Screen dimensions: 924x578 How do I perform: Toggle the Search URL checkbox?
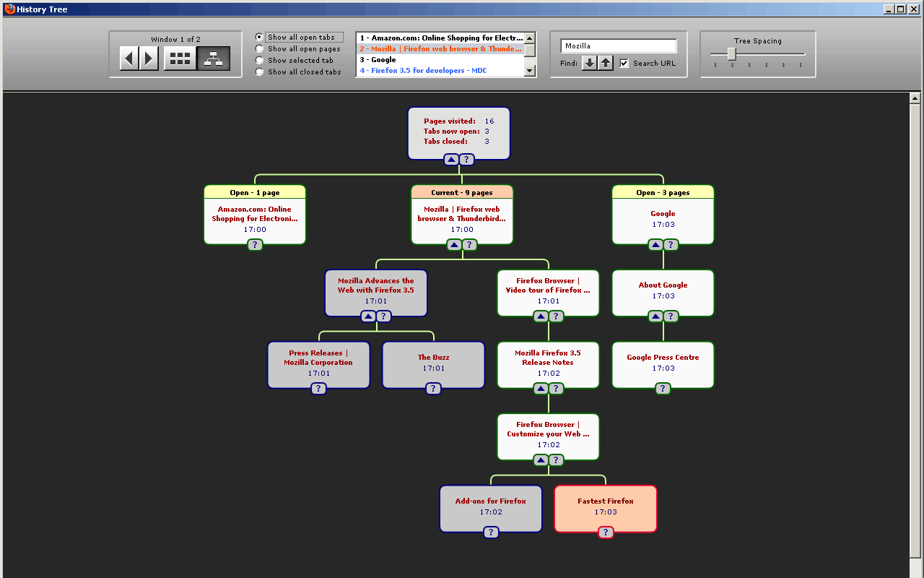pos(624,64)
